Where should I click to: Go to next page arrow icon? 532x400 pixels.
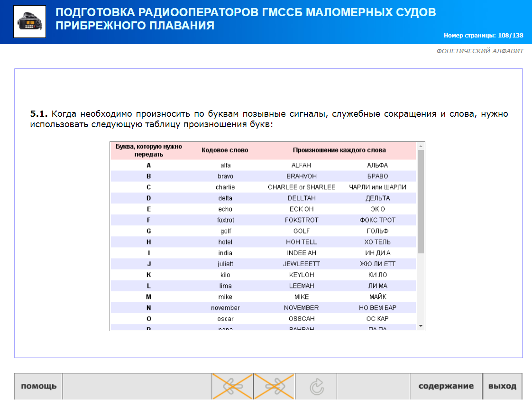pyautogui.click(x=274, y=386)
